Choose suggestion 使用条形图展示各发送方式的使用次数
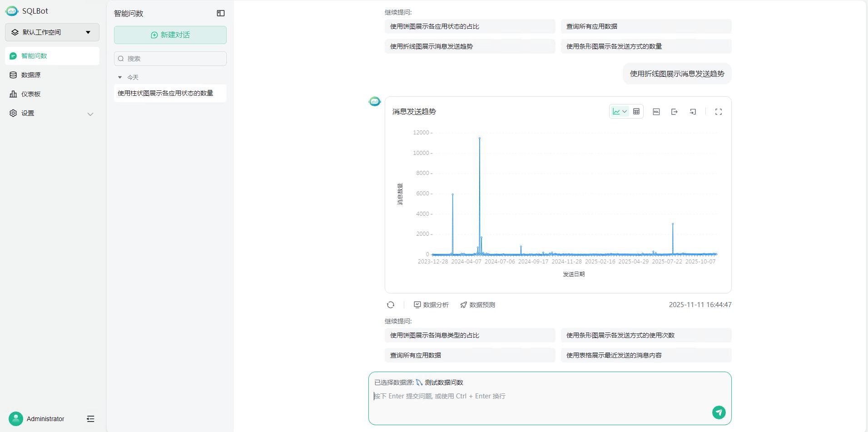868x432 pixels. tap(646, 335)
